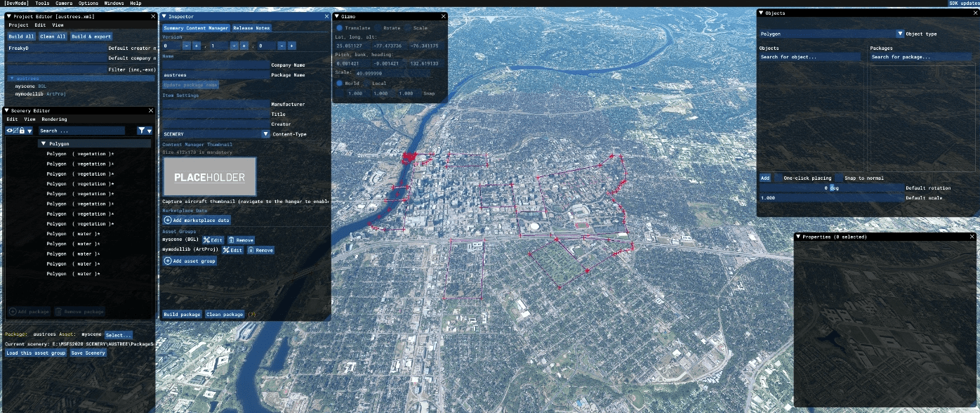
Task: Click the plus icon for Add asset group
Action: [x=168, y=261]
